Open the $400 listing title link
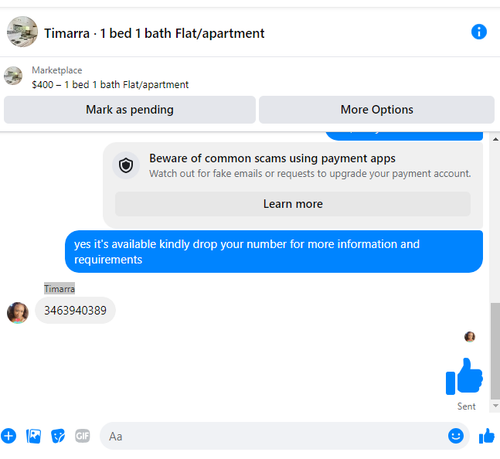This screenshot has height=459, width=500. [110, 85]
